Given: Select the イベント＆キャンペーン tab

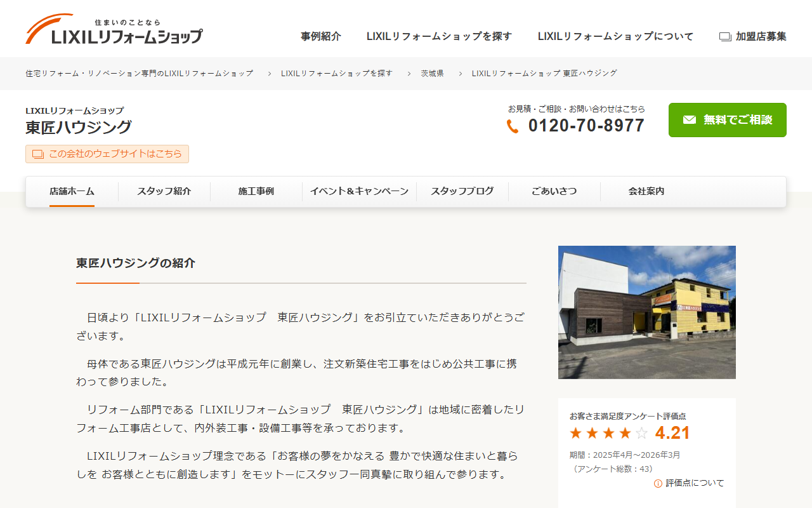Looking at the screenshot, I should coord(359,191).
